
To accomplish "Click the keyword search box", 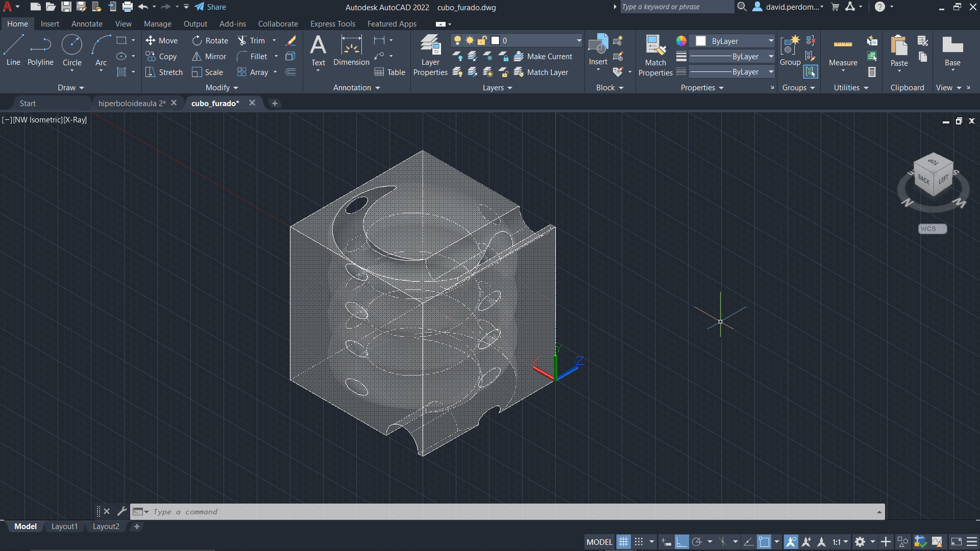I will pyautogui.click(x=676, y=7).
